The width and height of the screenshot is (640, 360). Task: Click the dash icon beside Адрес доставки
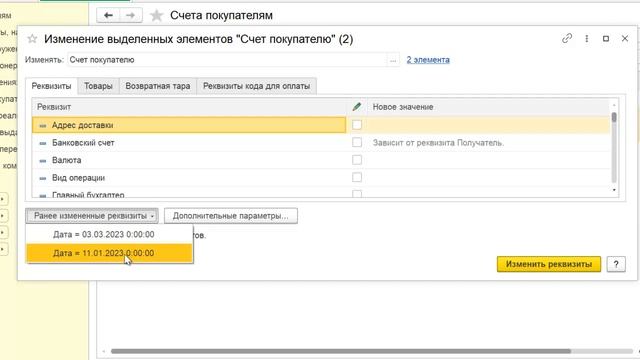coord(42,126)
